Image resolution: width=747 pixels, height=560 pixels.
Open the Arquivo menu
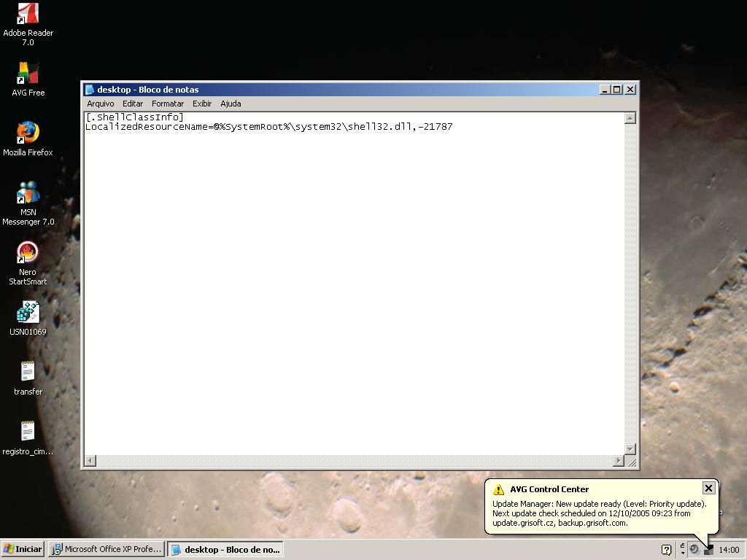[x=101, y=104]
